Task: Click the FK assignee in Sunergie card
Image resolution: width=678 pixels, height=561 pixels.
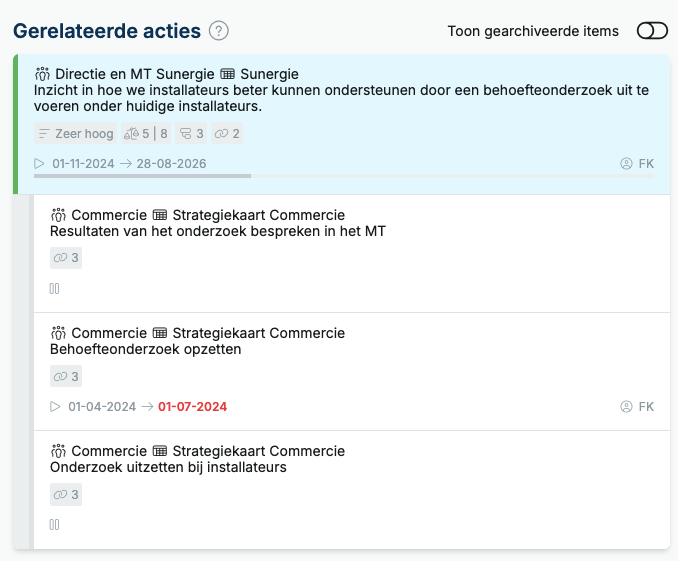Action: (637, 163)
